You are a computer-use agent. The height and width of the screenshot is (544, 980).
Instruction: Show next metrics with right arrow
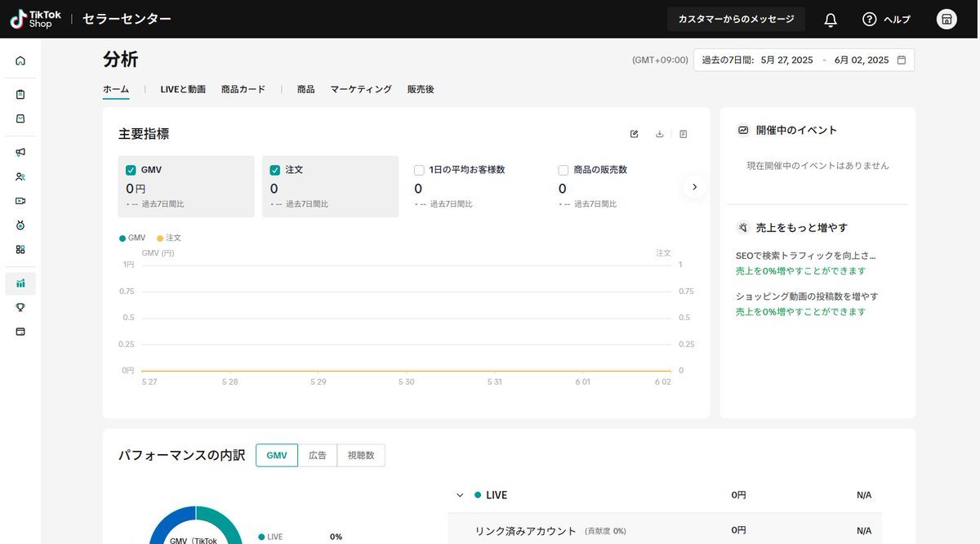point(694,187)
